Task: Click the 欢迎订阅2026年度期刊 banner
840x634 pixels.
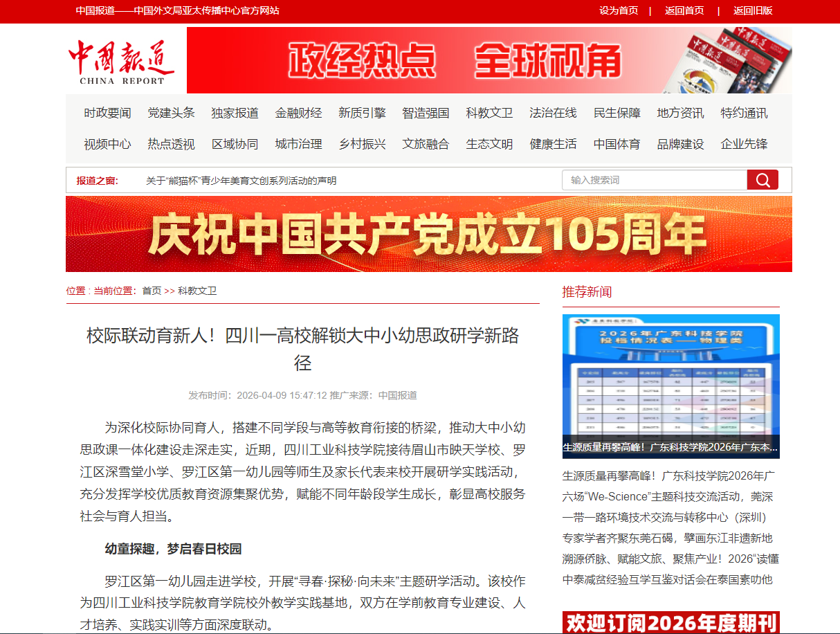Action: 670,622
